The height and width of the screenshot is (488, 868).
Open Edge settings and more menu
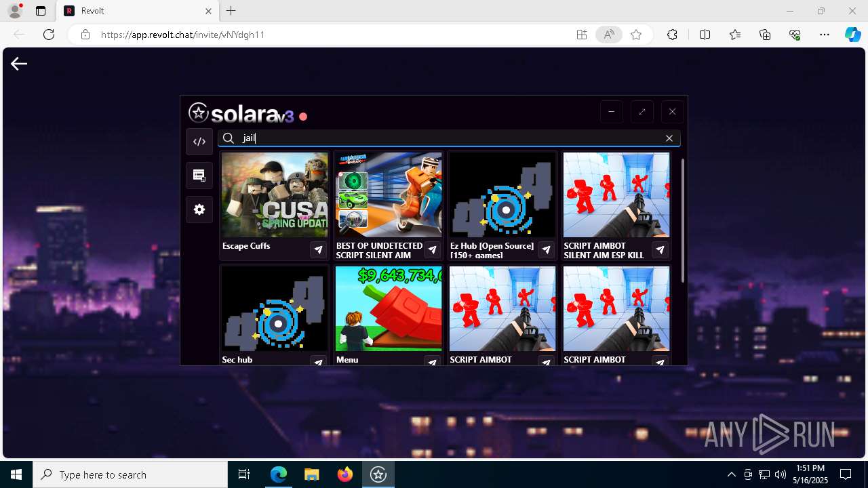(825, 35)
